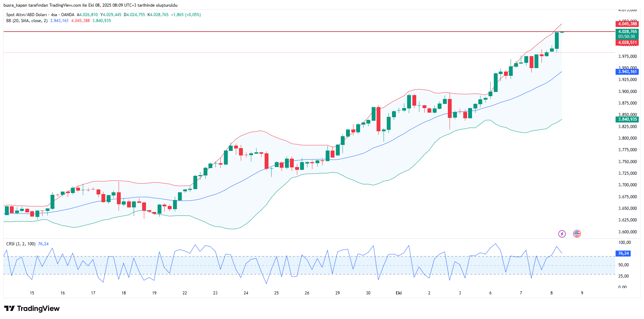
Task: Select date 29 on the time axis
Action: point(337,293)
